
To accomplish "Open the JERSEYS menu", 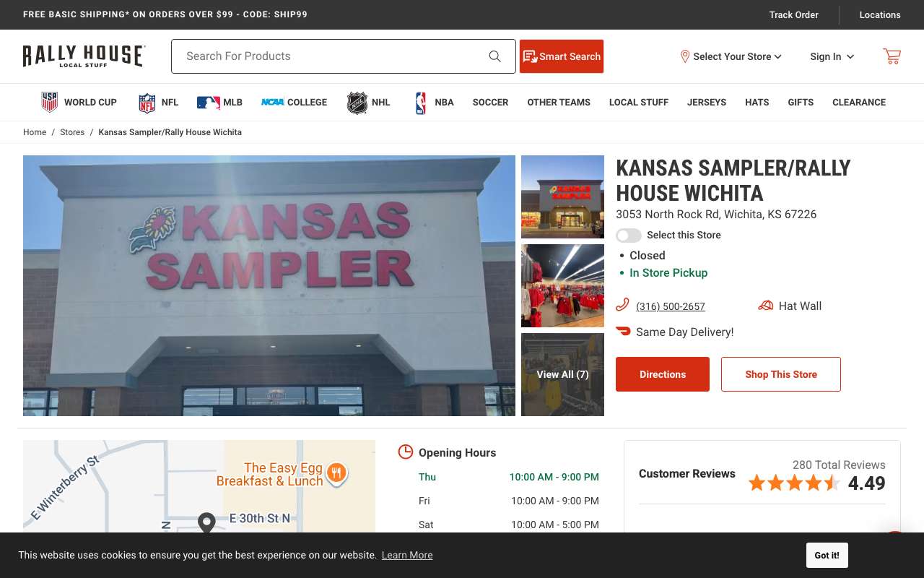I will 707,103.
